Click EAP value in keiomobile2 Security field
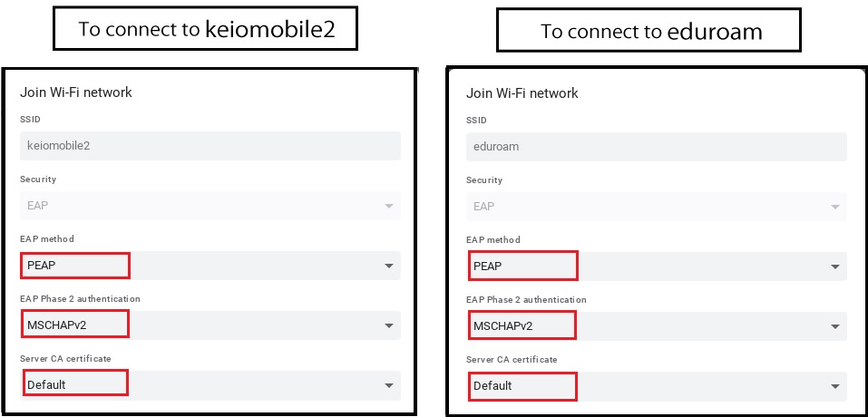This screenshot has width=868, height=417. [x=38, y=206]
